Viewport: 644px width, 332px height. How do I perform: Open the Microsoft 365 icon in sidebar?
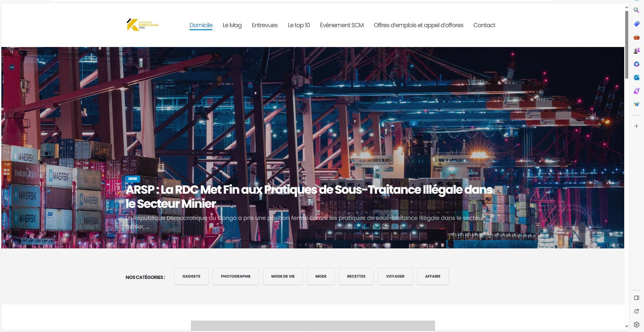pos(636,64)
